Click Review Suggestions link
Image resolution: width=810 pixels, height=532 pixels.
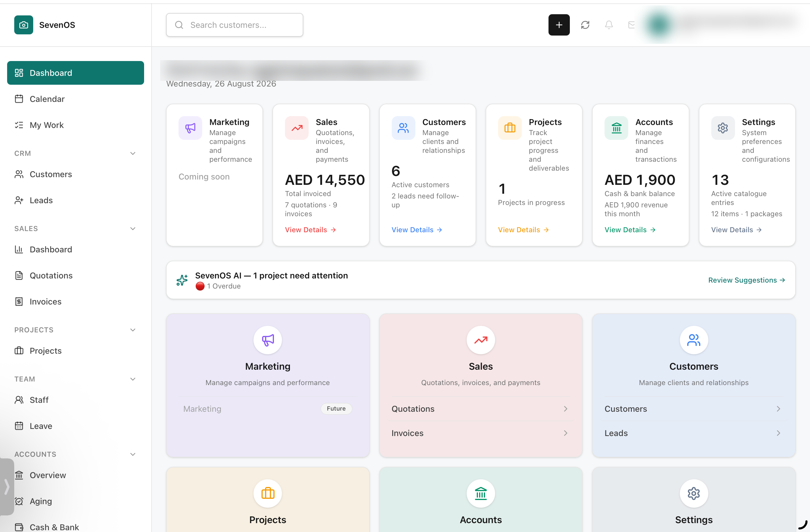tap(747, 280)
